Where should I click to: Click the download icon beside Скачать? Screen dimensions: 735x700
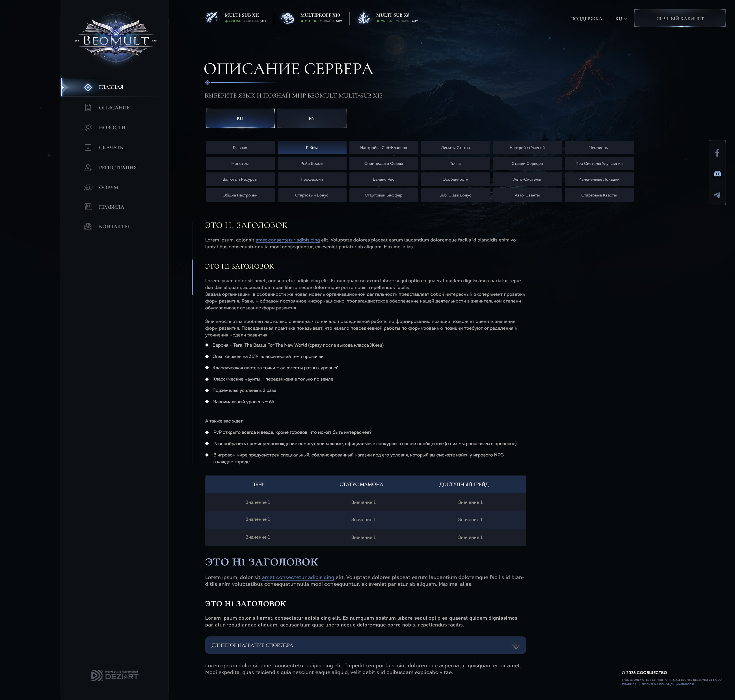point(88,147)
